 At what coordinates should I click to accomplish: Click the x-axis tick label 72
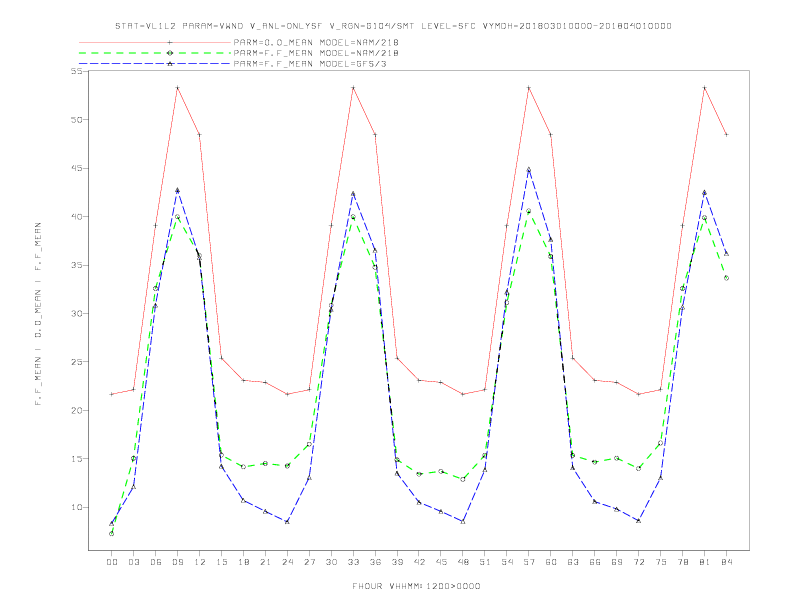(638, 562)
